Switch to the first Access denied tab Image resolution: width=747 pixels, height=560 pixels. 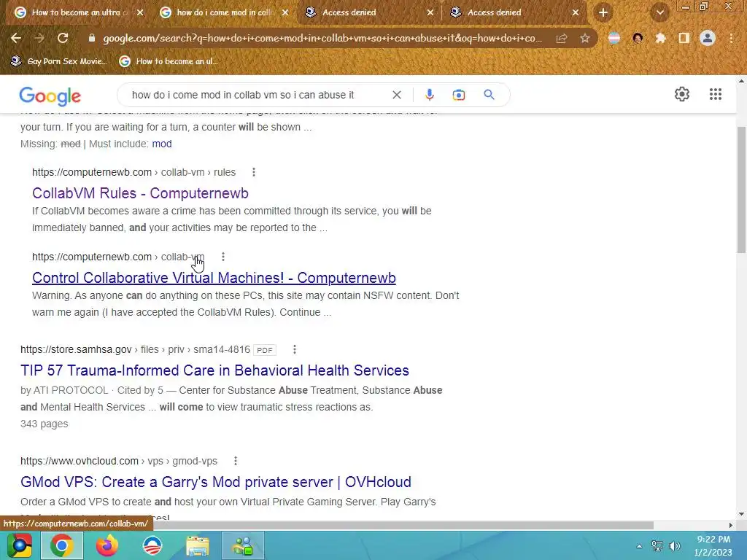pos(369,12)
